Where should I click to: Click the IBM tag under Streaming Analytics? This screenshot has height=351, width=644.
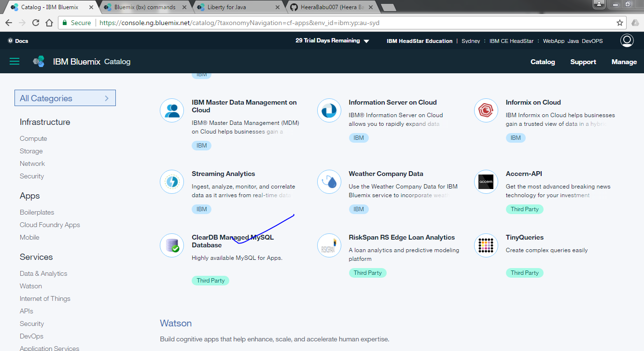[x=202, y=209]
